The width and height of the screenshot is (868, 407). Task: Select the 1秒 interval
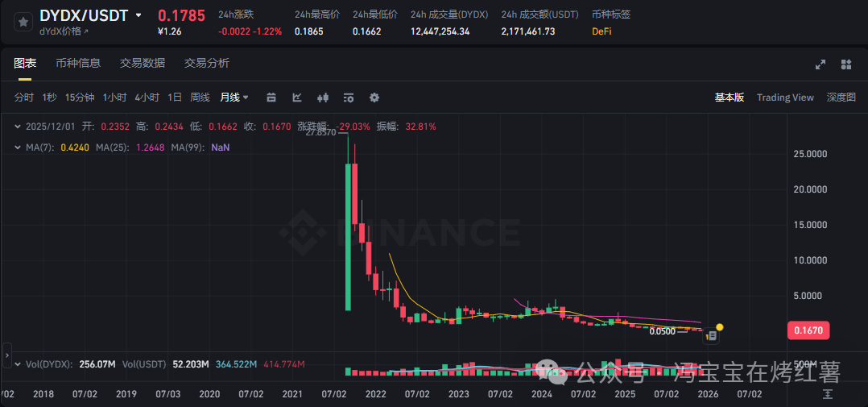coord(49,98)
